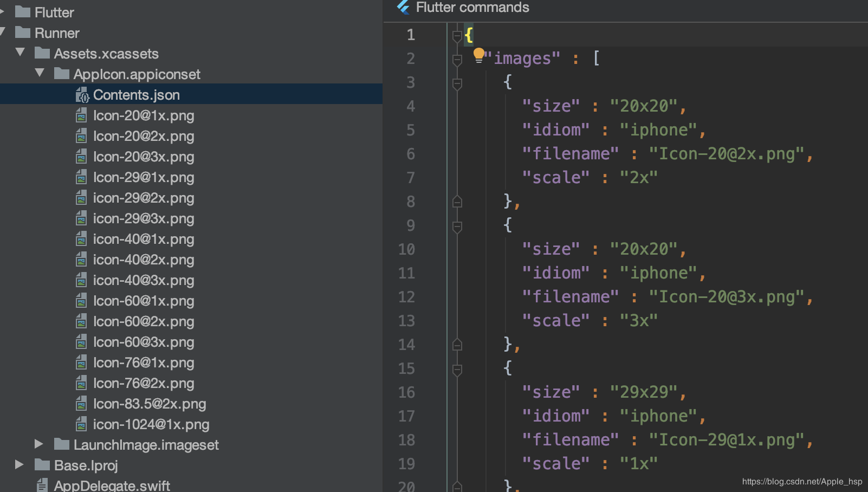Click the "1x" scale value on line 19
The image size is (868, 492).
(639, 463)
